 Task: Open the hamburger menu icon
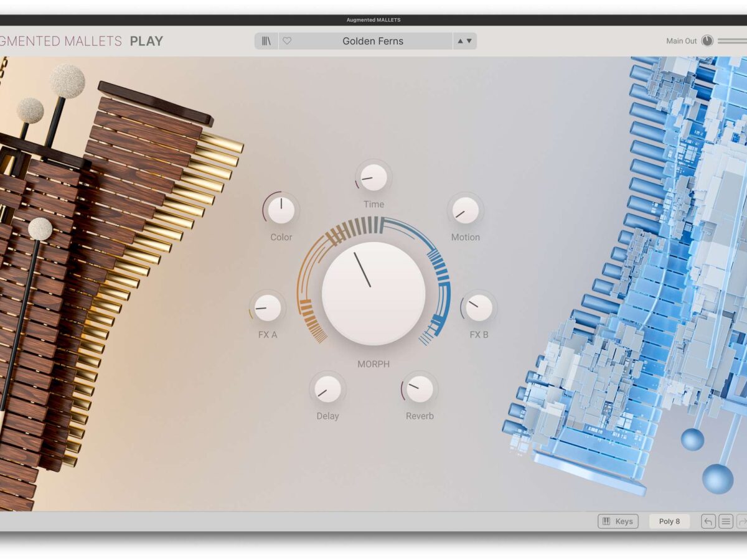pyautogui.click(x=726, y=521)
